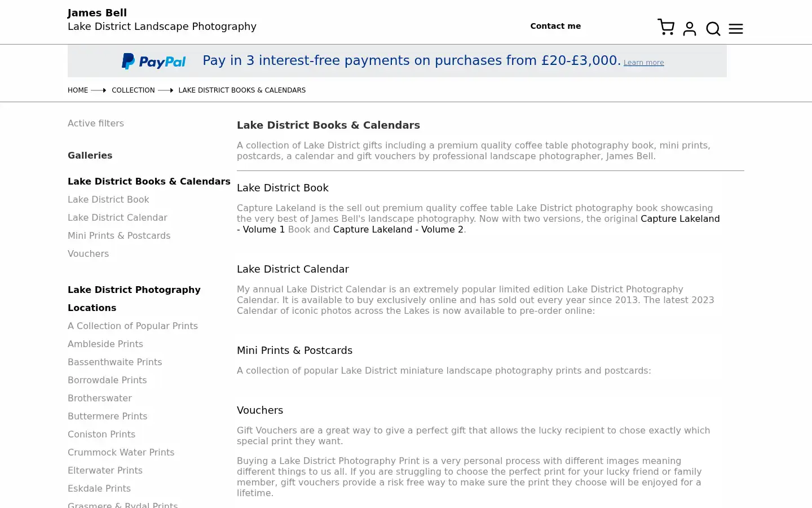Open the hamburger menu icon
The height and width of the screenshot is (508, 812).
pos(736,29)
